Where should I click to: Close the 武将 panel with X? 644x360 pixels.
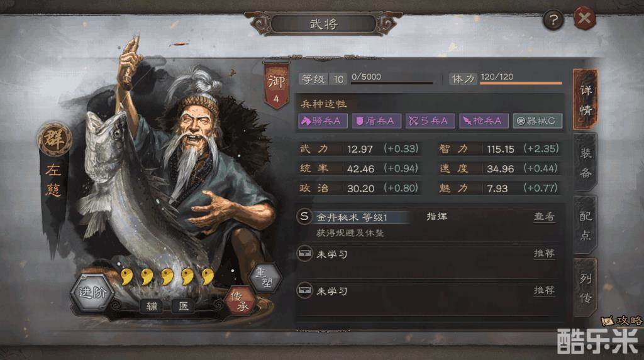[584, 18]
